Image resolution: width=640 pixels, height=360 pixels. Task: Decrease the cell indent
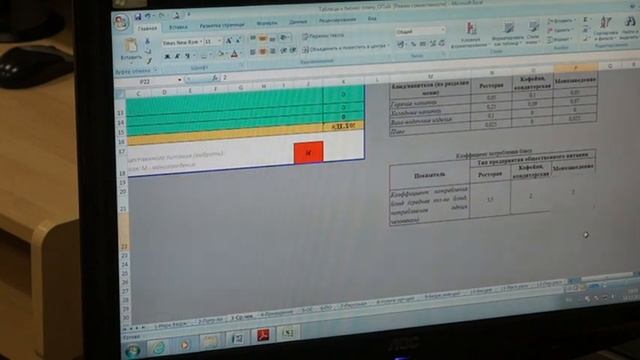coord(284,51)
